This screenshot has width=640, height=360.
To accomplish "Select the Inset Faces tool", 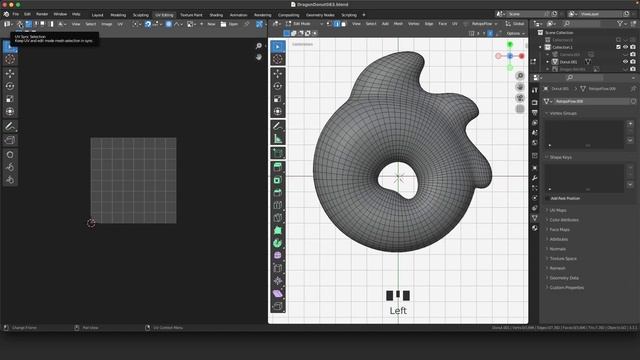I will (x=278, y=180).
